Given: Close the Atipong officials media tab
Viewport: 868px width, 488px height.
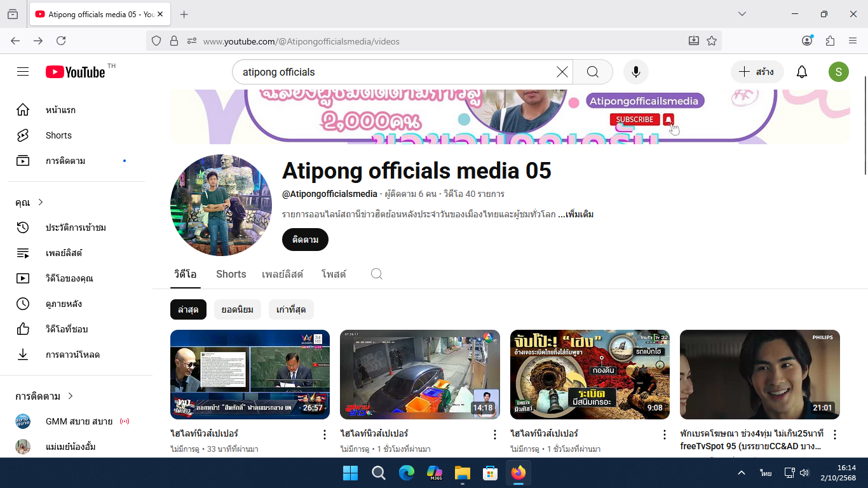Looking at the screenshot, I should coord(159,14).
